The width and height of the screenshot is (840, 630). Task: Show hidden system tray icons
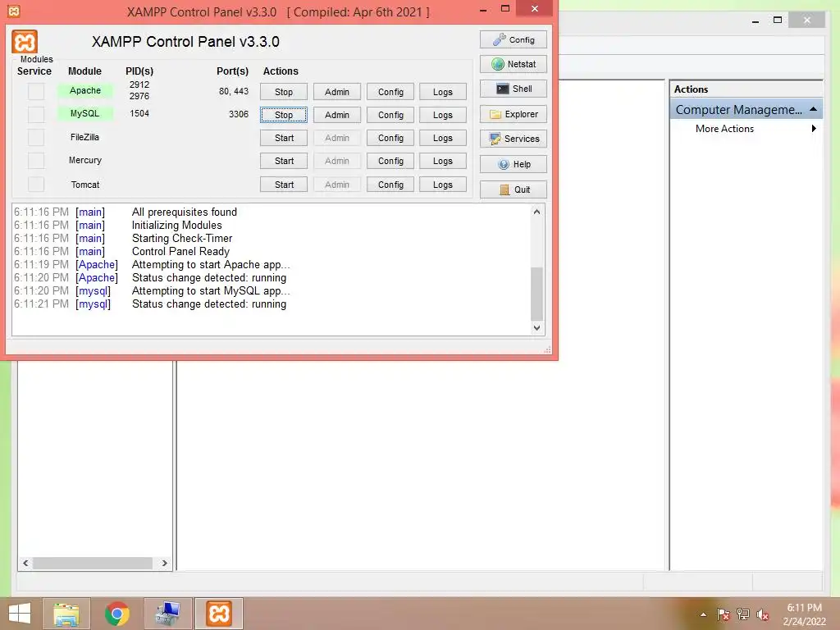pos(703,614)
